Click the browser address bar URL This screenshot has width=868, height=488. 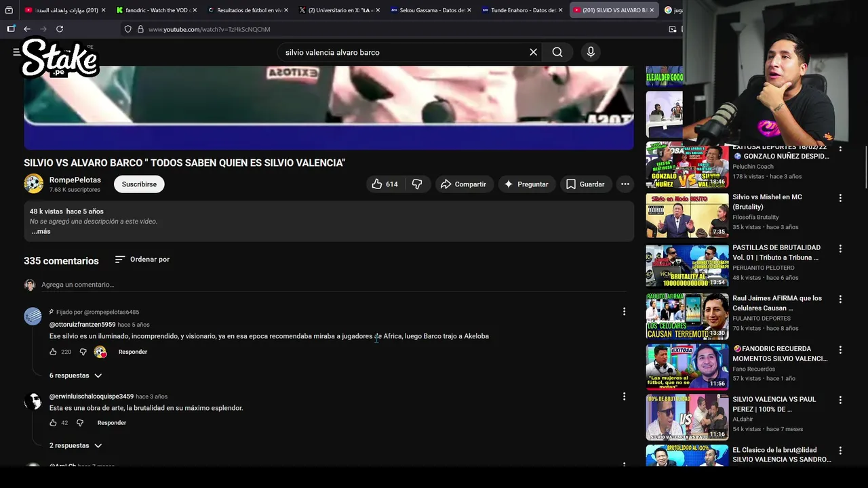pos(210,29)
